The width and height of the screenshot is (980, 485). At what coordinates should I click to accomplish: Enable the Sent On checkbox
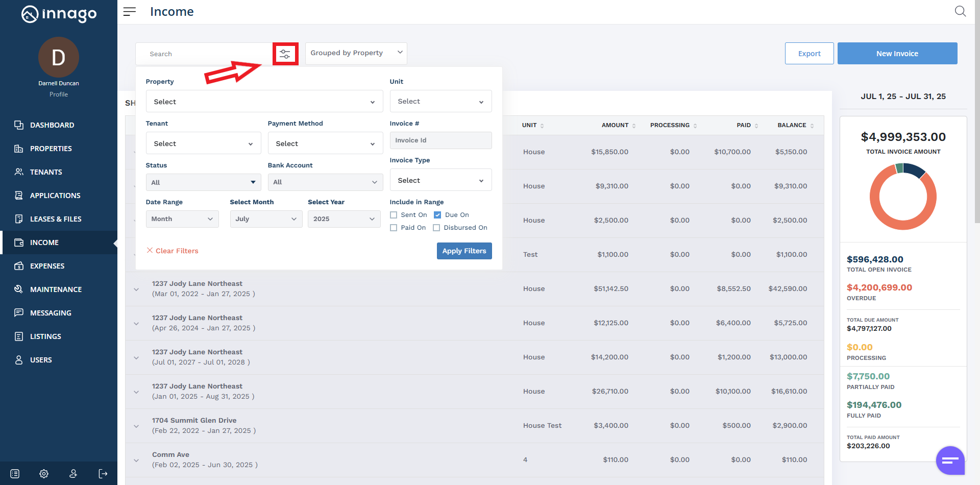(x=394, y=215)
